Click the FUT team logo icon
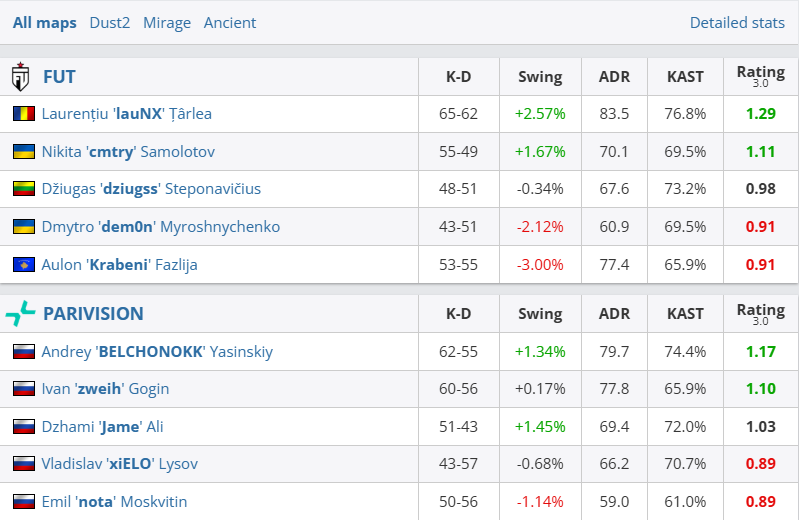Viewport: 799px width, 520px height. (x=20, y=76)
